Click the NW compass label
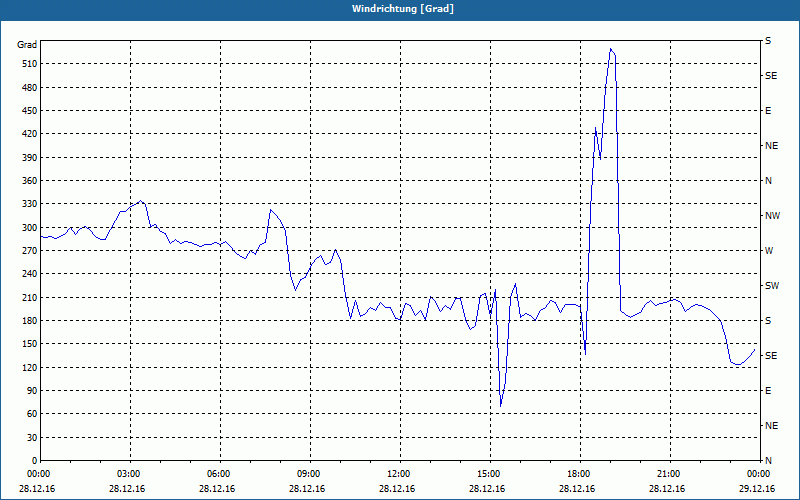The image size is (800, 500). (772, 216)
